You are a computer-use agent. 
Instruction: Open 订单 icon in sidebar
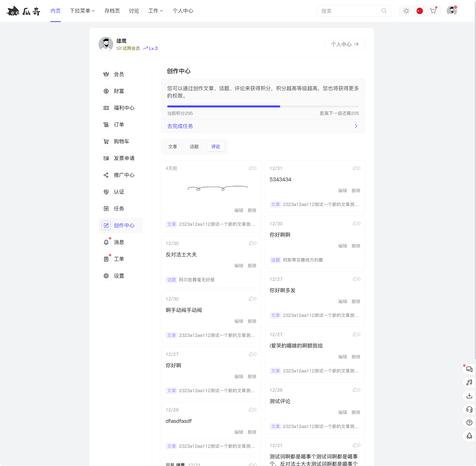(106, 124)
